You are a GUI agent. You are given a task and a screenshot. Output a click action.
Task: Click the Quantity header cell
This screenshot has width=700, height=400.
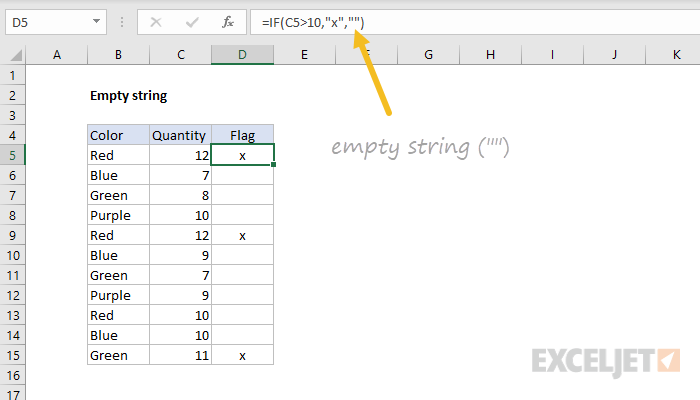180,135
